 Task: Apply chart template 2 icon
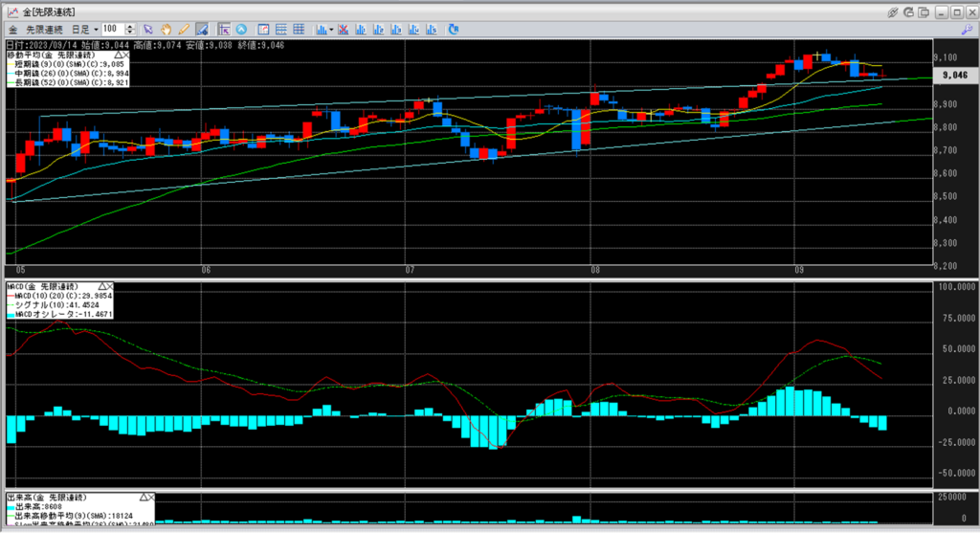pyautogui.click(x=378, y=30)
